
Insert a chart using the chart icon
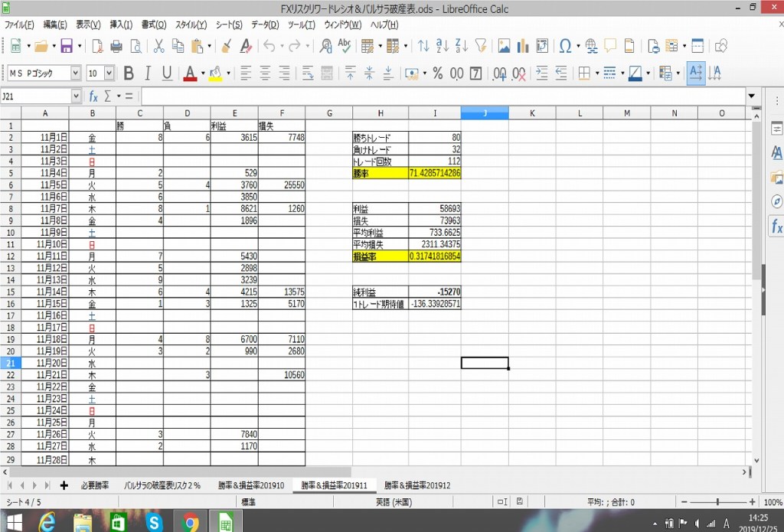click(523, 46)
